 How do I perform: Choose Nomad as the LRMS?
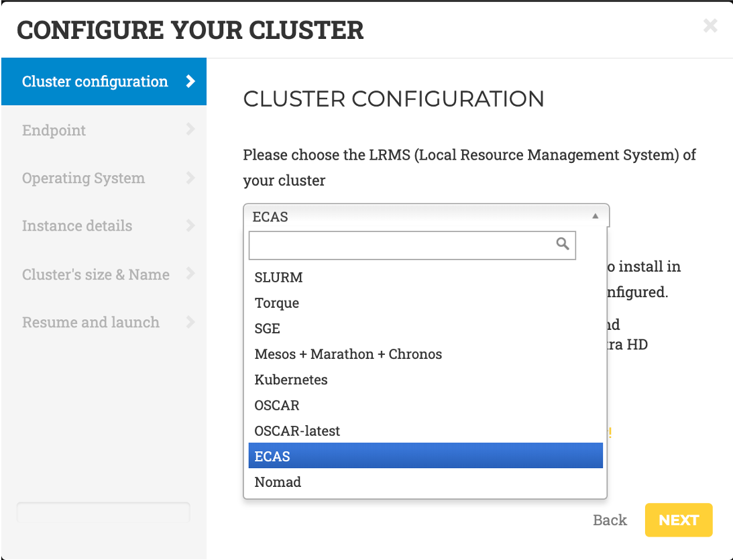click(x=278, y=482)
